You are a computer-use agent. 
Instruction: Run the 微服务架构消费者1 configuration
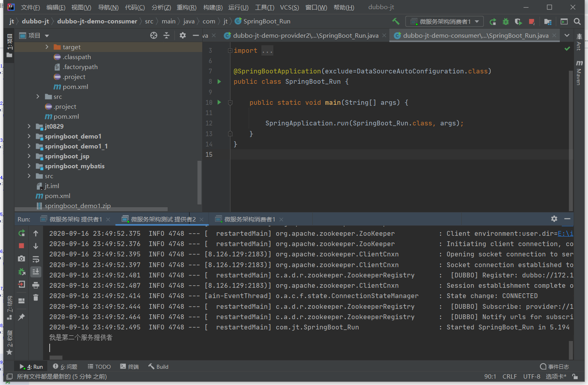tap(493, 21)
